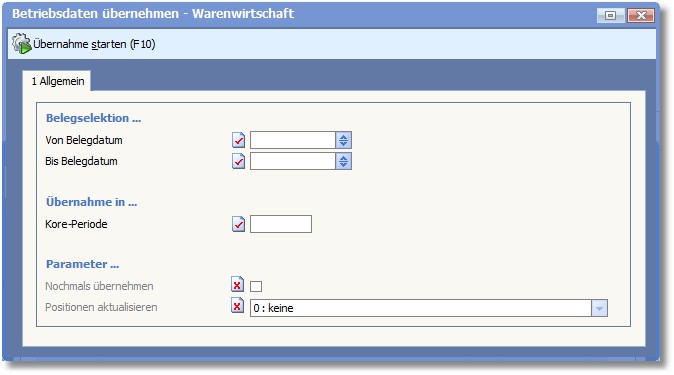Image resolution: width=674 pixels, height=375 pixels.
Task: Click the Belegselektion section heading
Action: [93, 118]
